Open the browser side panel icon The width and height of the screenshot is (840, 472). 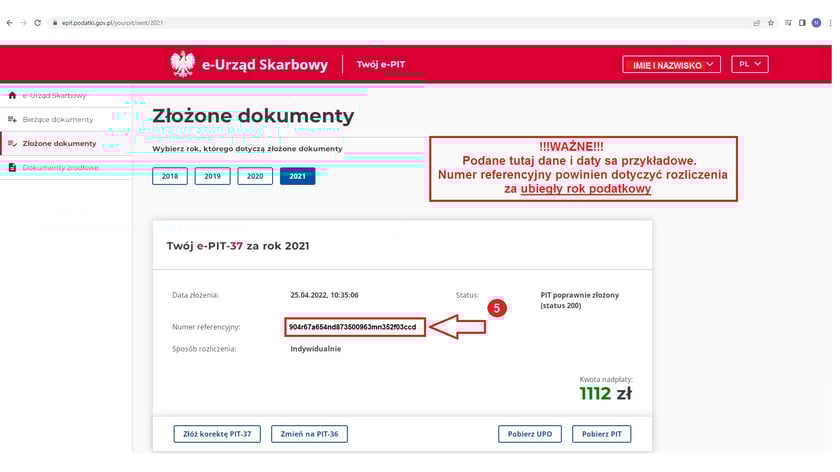click(802, 23)
